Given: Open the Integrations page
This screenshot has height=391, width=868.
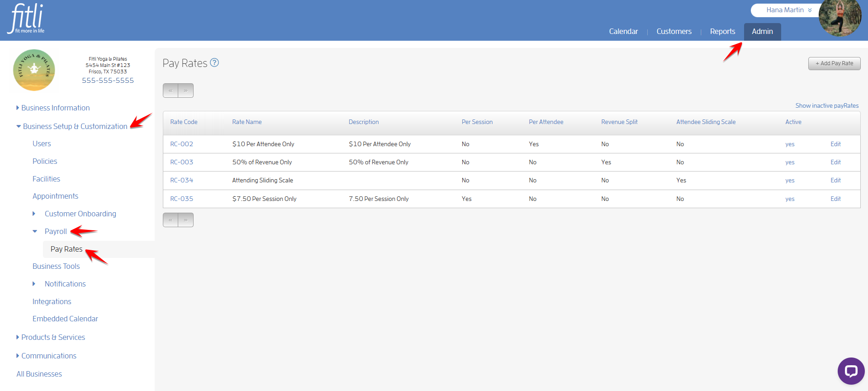Looking at the screenshot, I should tap(52, 301).
